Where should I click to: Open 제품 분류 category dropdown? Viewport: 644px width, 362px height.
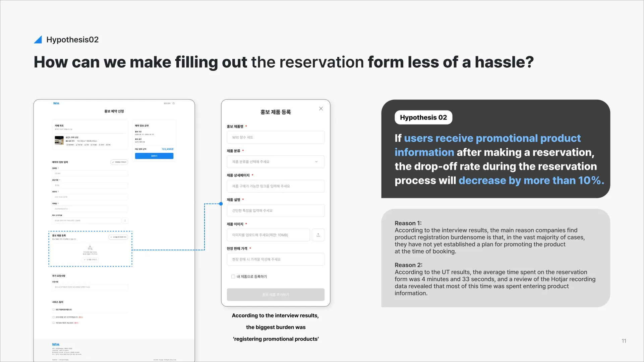coord(275,162)
